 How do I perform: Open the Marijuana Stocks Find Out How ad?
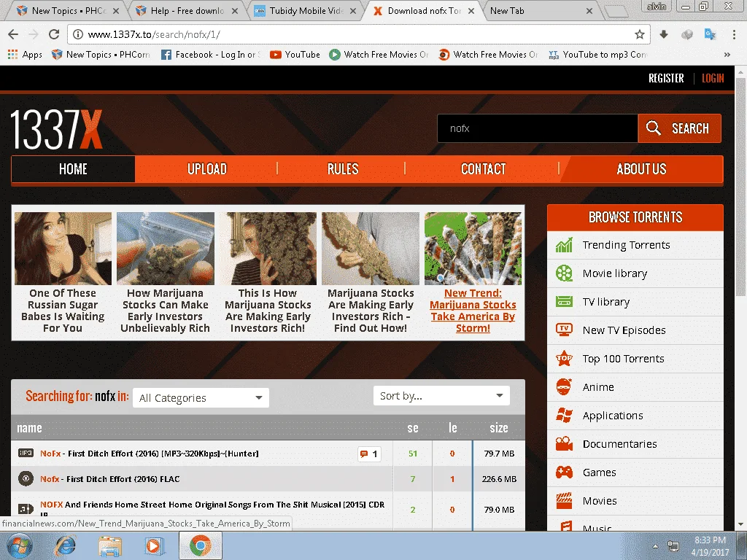(371, 274)
